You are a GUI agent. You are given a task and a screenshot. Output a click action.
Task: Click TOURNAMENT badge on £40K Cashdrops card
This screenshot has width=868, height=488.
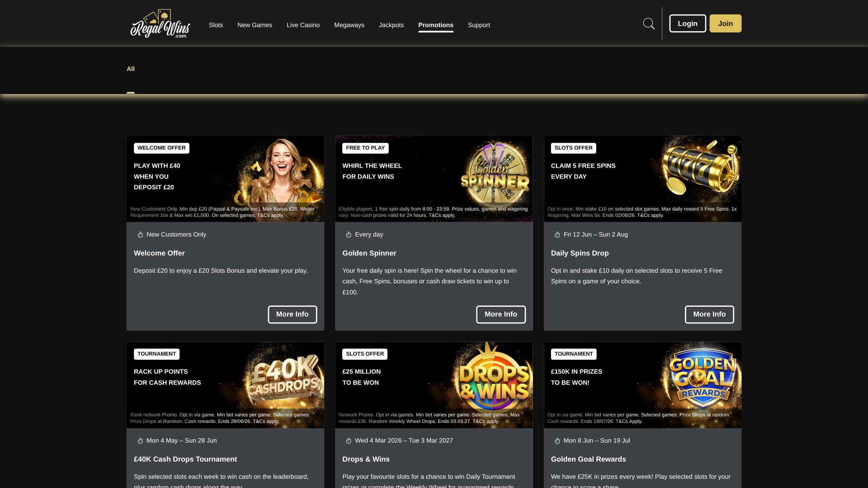tap(156, 354)
